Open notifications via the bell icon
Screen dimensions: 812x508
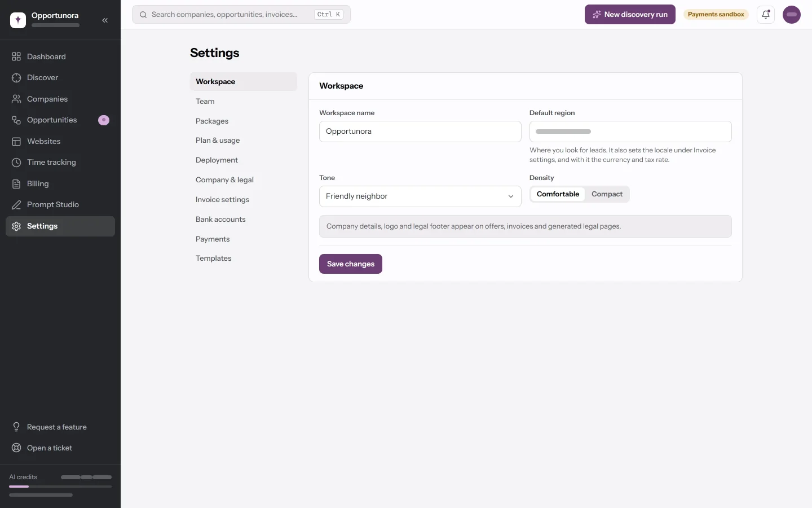[x=766, y=15]
